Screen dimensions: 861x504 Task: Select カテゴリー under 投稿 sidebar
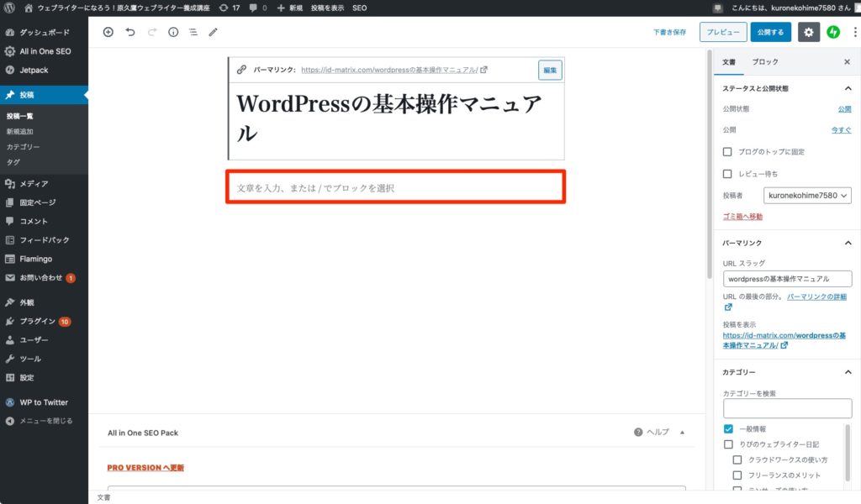(23, 147)
